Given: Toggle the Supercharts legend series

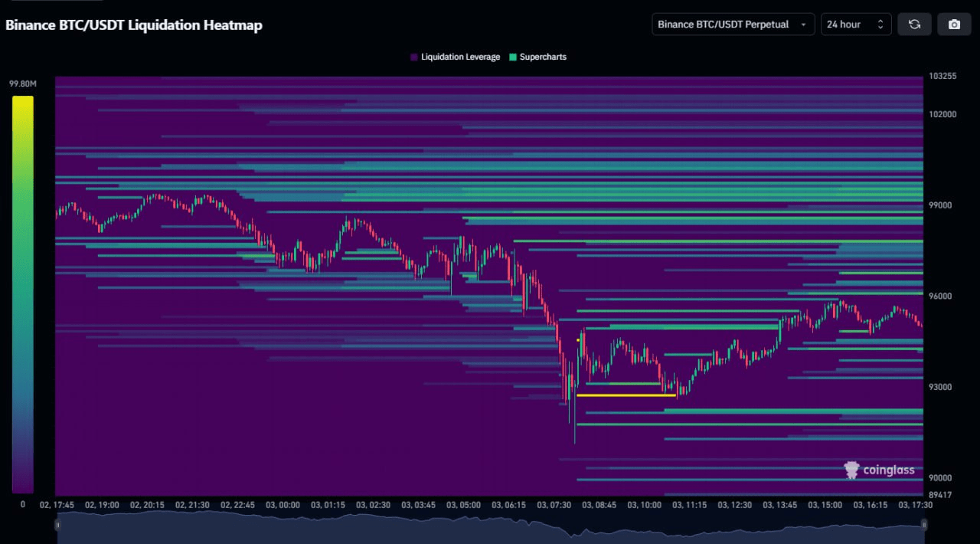Looking at the screenshot, I should [x=537, y=57].
